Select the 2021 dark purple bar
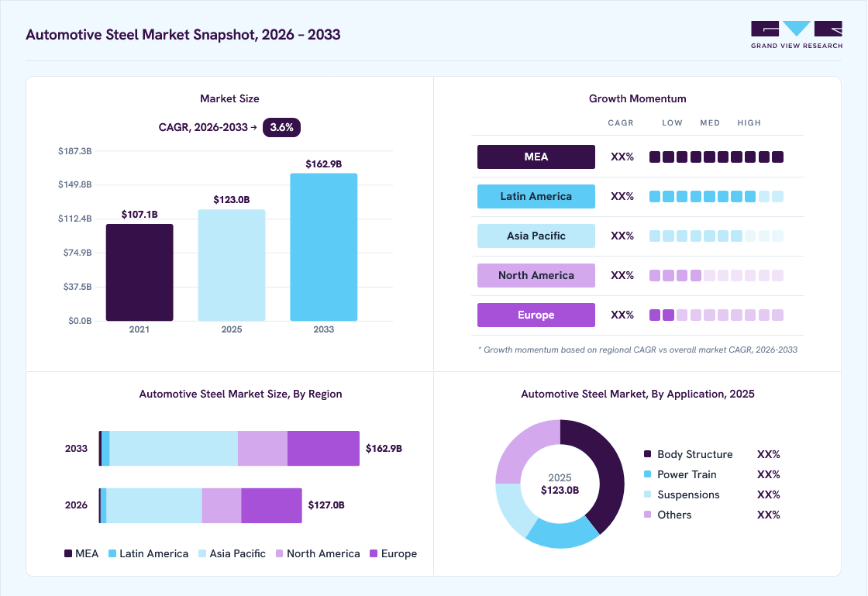Viewport: 868px width, 596px height. pos(139,272)
